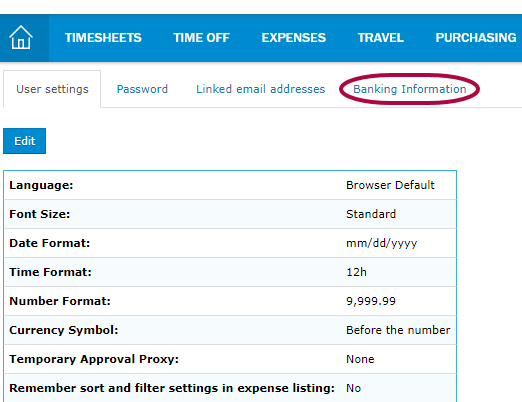Switch to Linked email addresses tab

pos(260,89)
